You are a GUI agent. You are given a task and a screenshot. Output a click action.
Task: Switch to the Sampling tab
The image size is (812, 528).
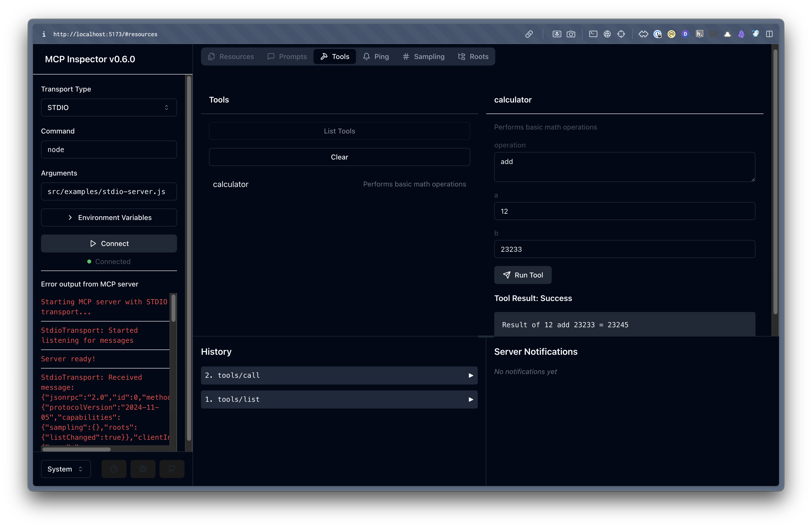click(423, 56)
